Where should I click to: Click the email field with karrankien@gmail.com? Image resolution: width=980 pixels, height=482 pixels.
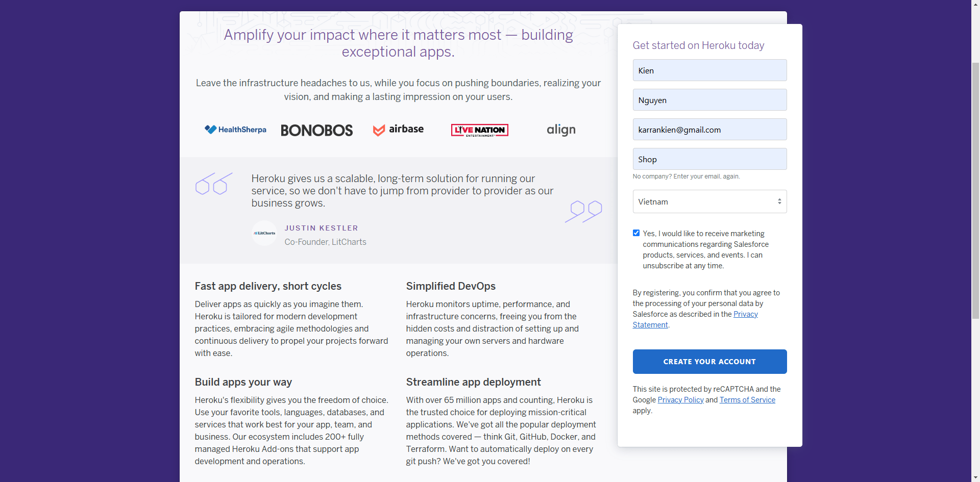tap(709, 130)
